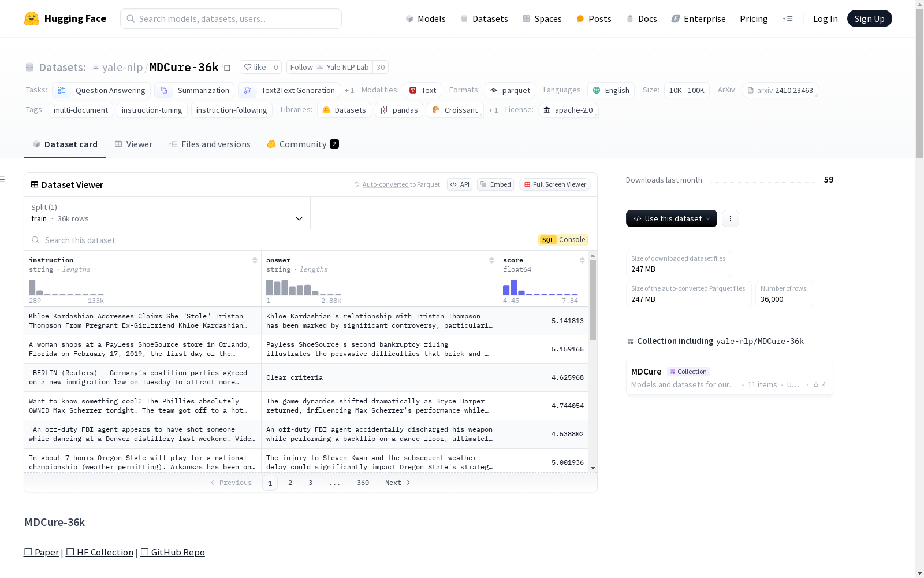Select the Text2Text Generation tag
This screenshot has height=578, width=924.
289,90
